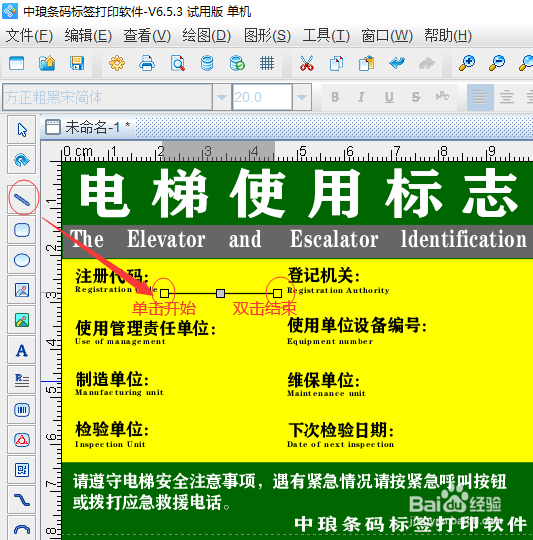Viewport: 533px width, 540px height.
Task: Select the arrow pointer tool
Action: click(22, 130)
